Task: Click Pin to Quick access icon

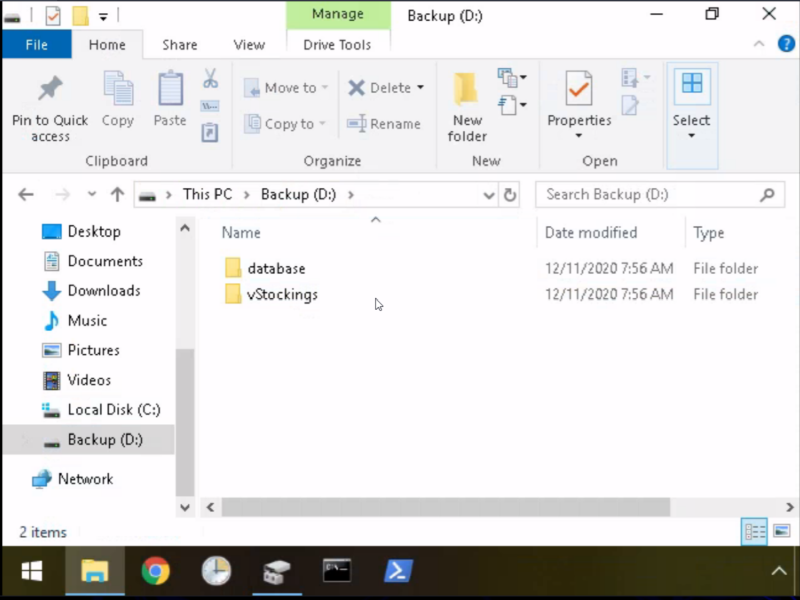Action: click(50, 90)
